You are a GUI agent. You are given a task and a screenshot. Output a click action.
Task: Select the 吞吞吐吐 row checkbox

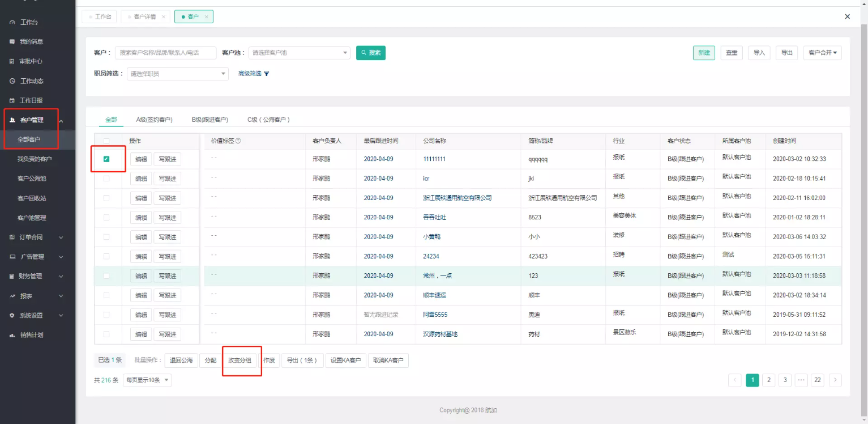106,217
